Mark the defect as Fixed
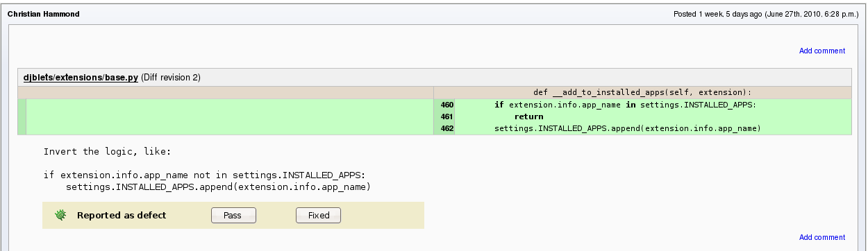Screen dimensions: 868x251 319,216
